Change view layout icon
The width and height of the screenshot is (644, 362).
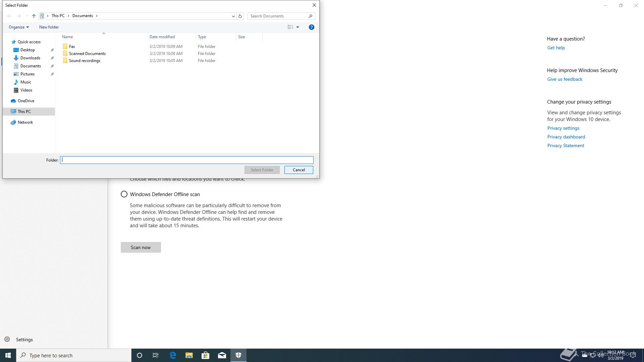tap(290, 27)
